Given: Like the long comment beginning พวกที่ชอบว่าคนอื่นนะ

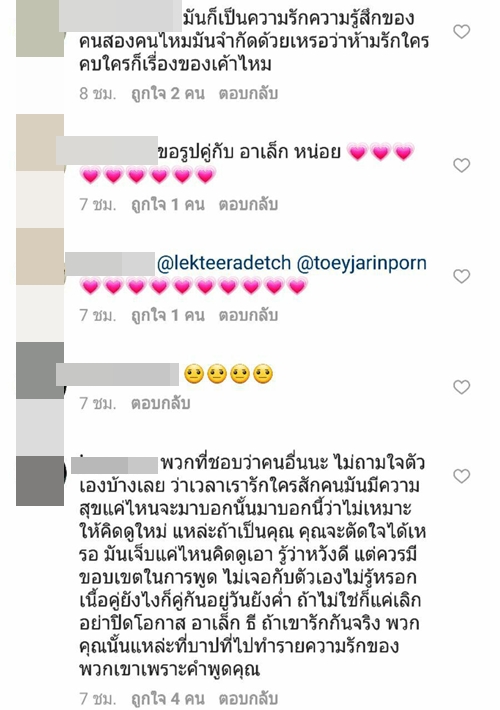Looking at the screenshot, I should point(462,476).
